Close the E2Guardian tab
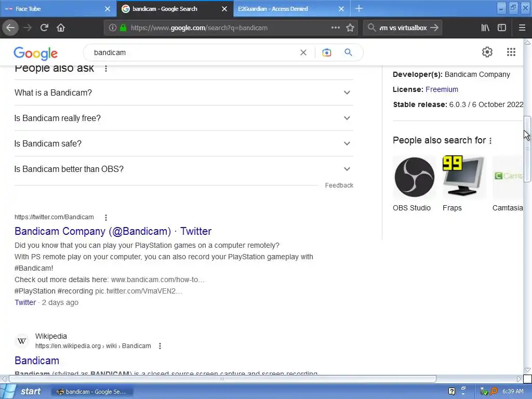 point(341,9)
